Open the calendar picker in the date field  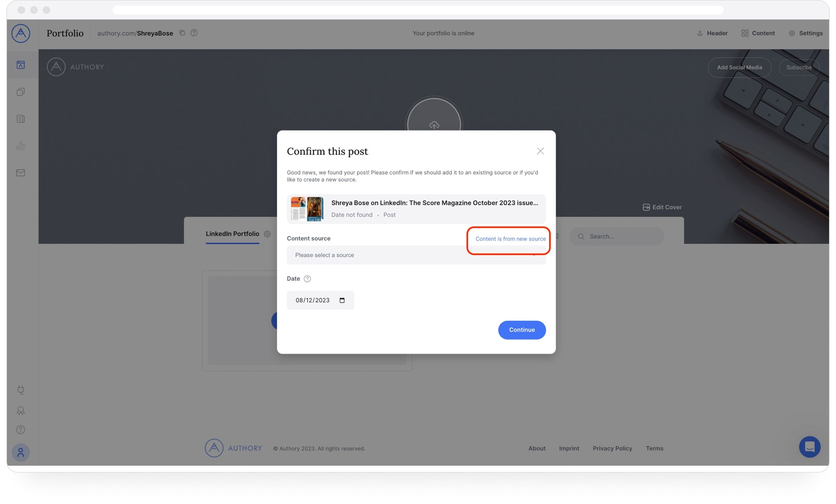(x=342, y=300)
